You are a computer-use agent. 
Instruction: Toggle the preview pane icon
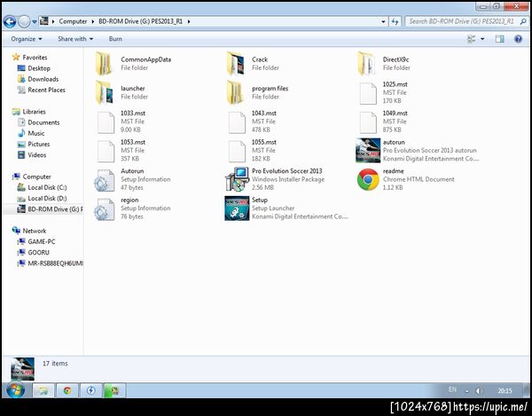pos(500,39)
